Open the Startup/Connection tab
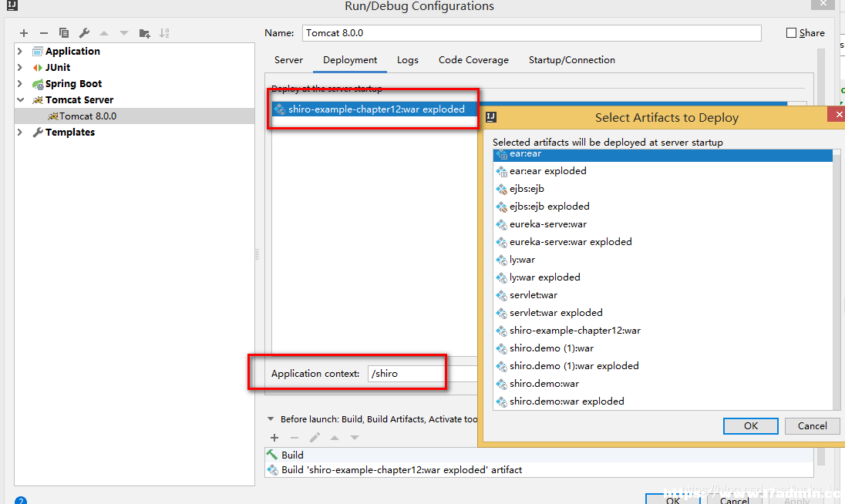The width and height of the screenshot is (845, 504). (x=572, y=60)
